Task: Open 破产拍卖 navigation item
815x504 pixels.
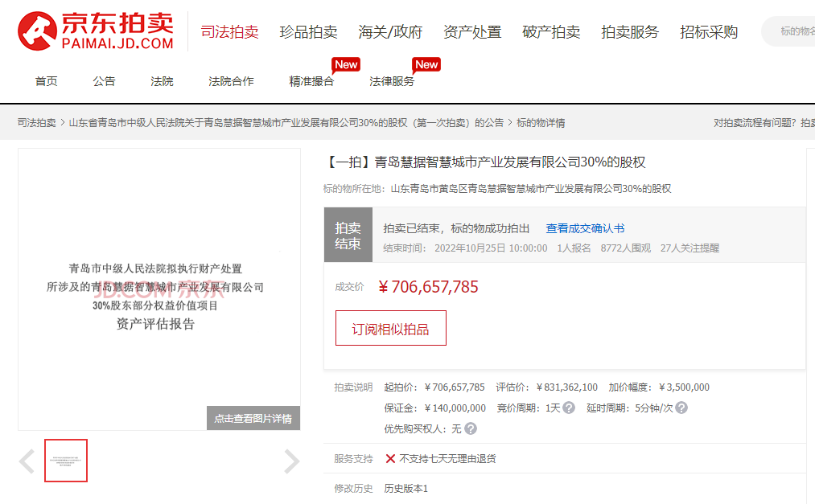Action: pos(551,32)
